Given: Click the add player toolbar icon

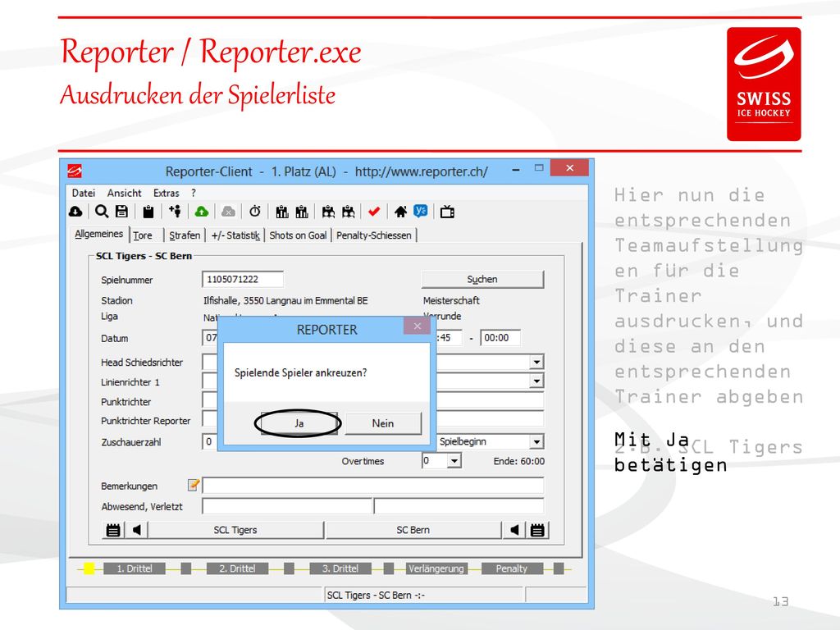Looking at the screenshot, I should (176, 212).
